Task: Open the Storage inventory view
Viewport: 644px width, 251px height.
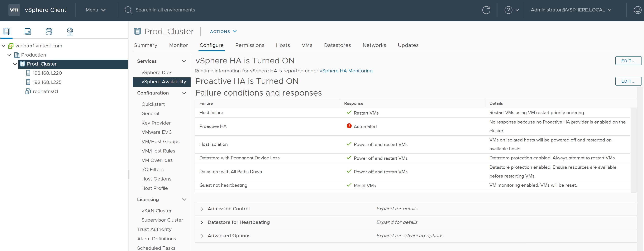Action: [x=49, y=32]
